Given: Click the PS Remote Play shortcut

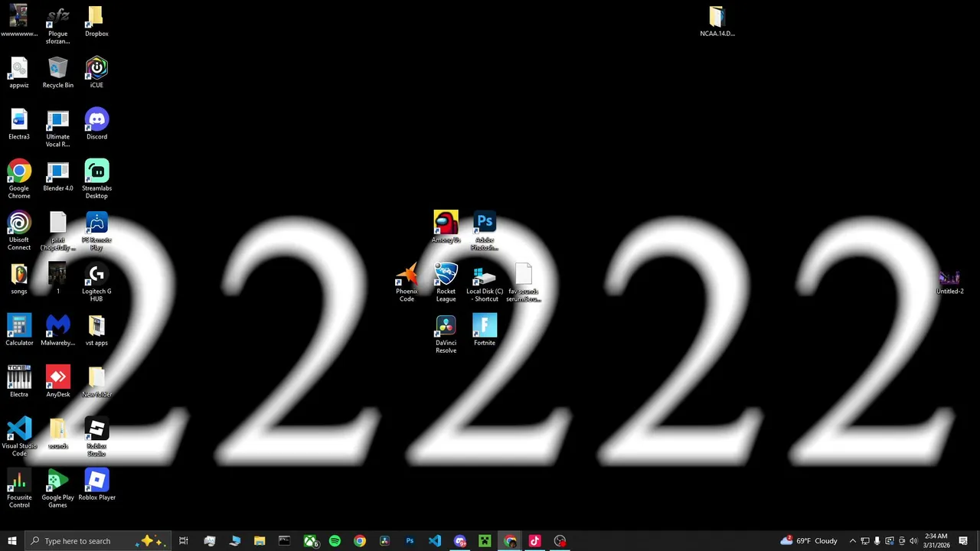Looking at the screenshot, I should coord(96,230).
